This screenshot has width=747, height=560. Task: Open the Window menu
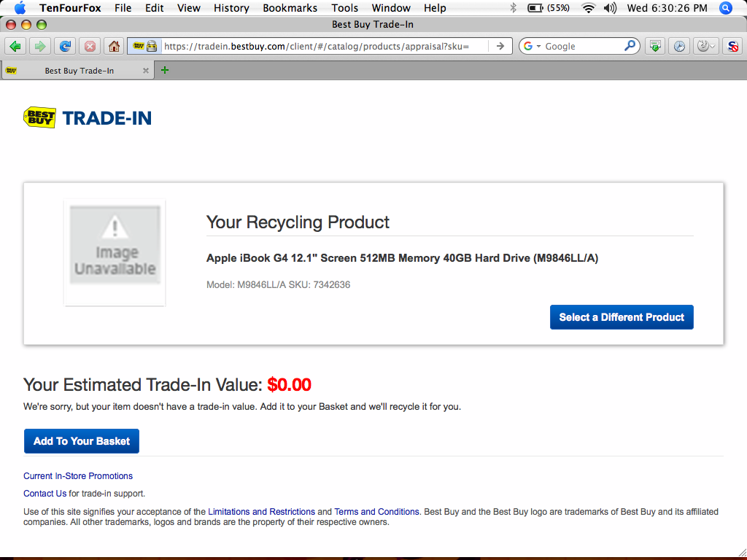point(391,7)
